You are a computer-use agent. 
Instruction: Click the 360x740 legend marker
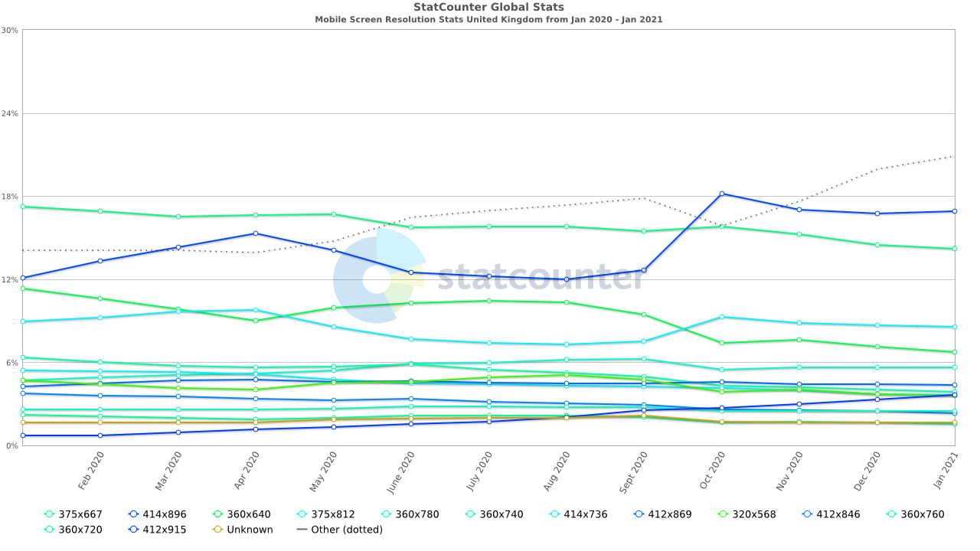point(471,514)
